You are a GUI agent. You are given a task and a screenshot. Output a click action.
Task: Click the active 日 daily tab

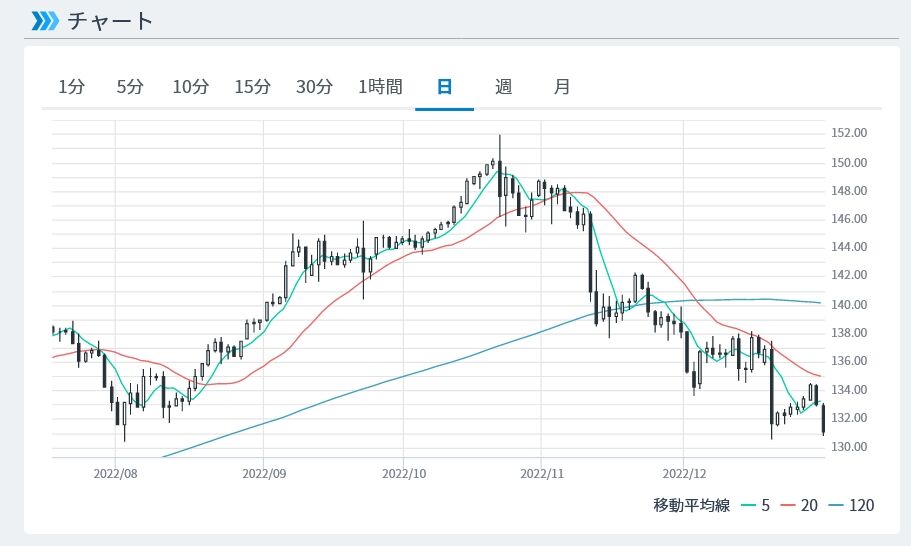pyautogui.click(x=444, y=87)
